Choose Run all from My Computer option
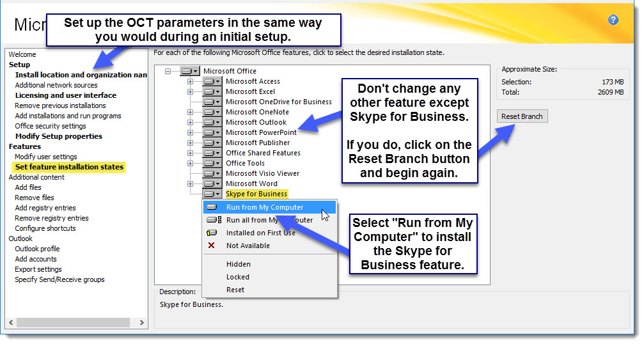Image resolution: width=644 pixels, height=344 pixels. coord(269,220)
